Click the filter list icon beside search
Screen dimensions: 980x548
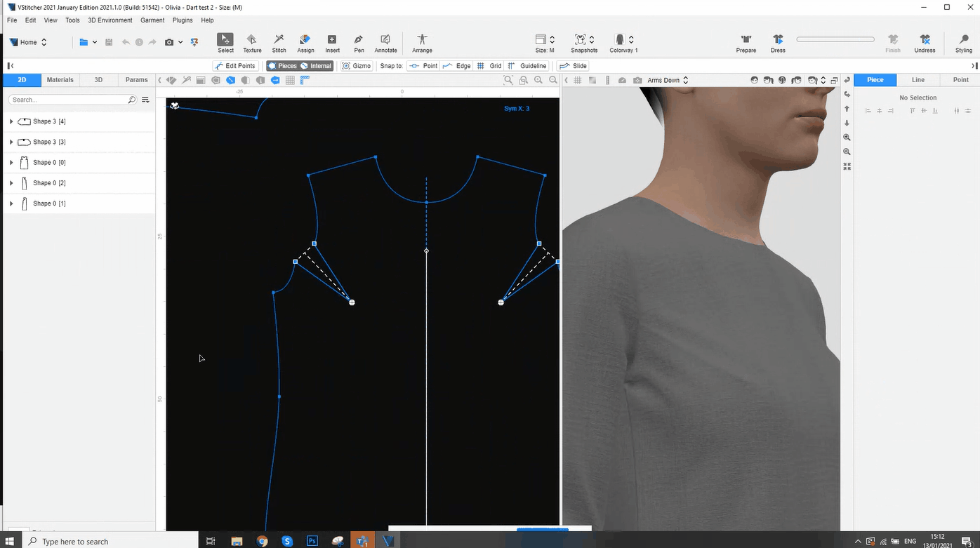click(145, 100)
